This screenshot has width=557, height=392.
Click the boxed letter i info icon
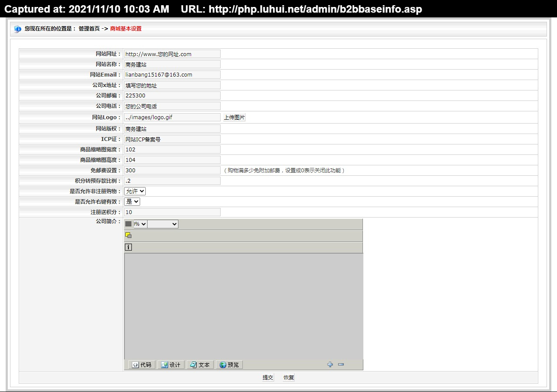(x=128, y=247)
